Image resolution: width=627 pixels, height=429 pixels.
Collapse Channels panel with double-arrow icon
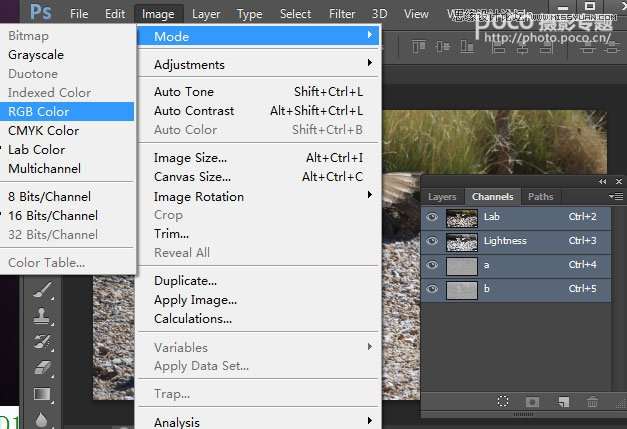603,182
